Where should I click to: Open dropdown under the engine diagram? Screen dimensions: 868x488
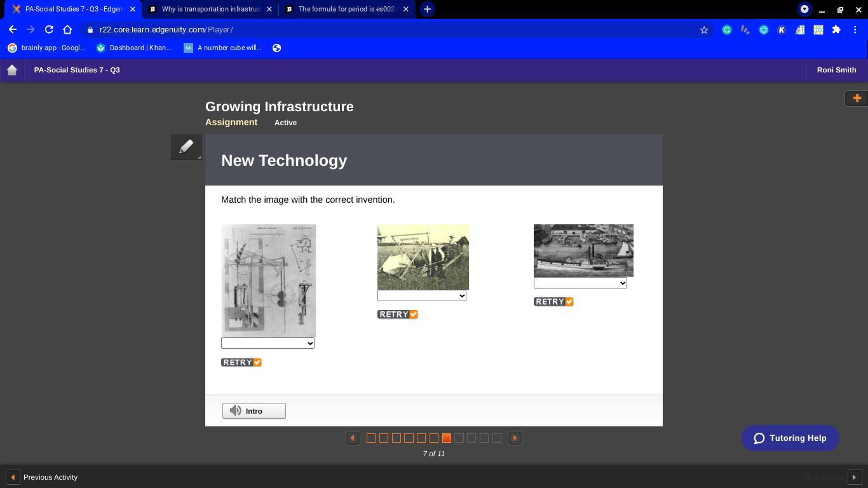[x=268, y=343]
